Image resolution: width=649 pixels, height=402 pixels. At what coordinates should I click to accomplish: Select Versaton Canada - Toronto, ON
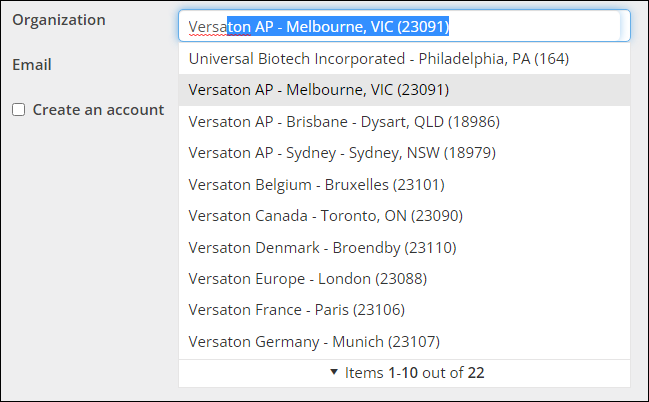[325, 216]
